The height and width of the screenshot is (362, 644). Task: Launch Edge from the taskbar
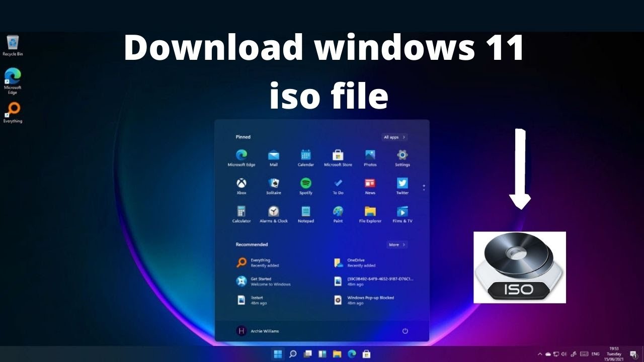pyautogui.click(x=352, y=354)
